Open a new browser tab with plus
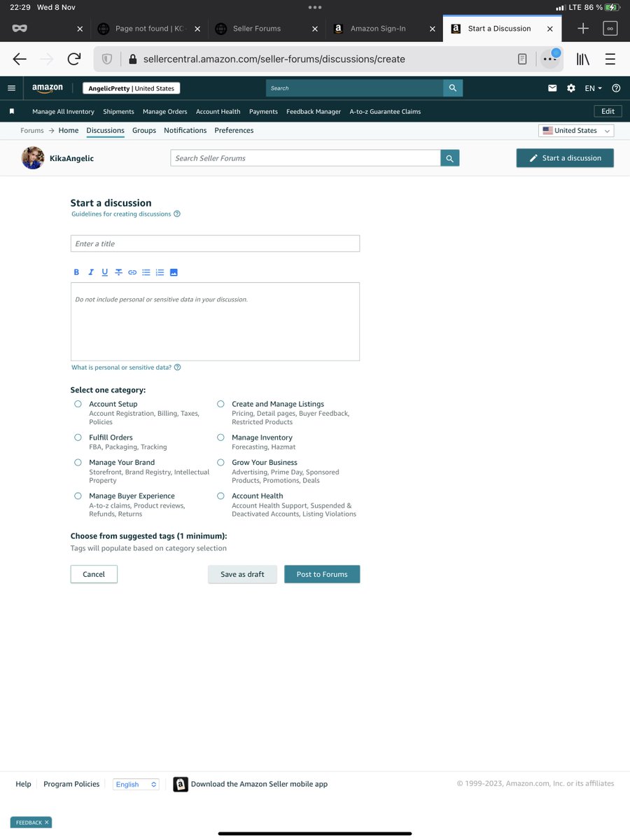 pos(583,29)
